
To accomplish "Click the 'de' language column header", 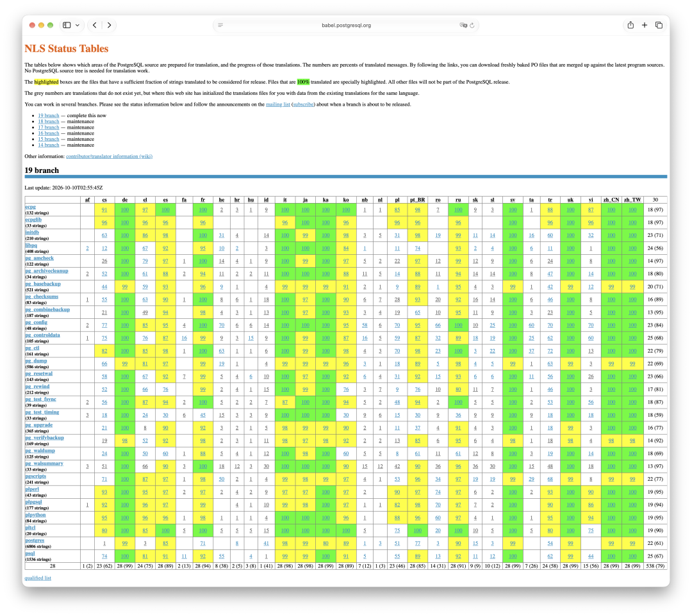I will pyautogui.click(x=125, y=200).
